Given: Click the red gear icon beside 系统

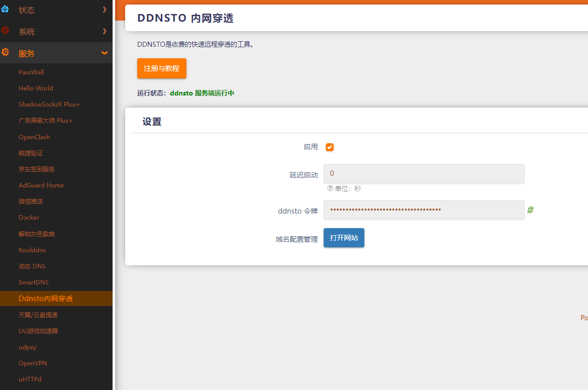Looking at the screenshot, I should point(7,30).
